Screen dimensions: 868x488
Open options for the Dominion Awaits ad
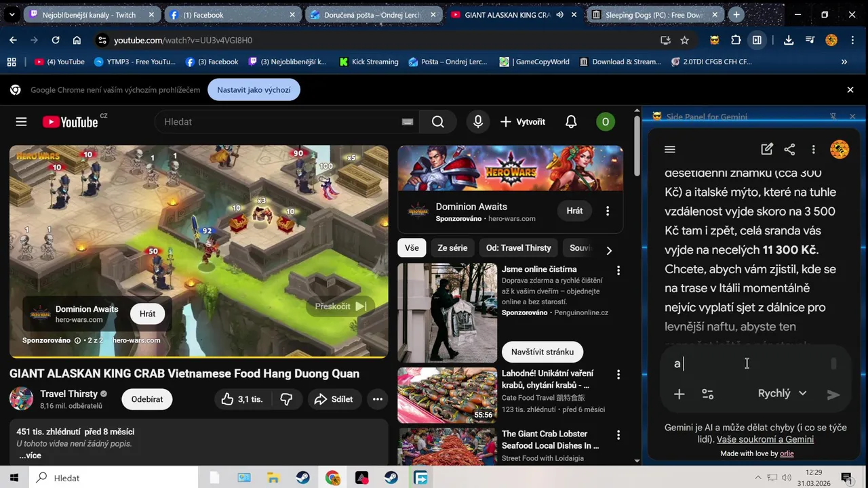608,211
